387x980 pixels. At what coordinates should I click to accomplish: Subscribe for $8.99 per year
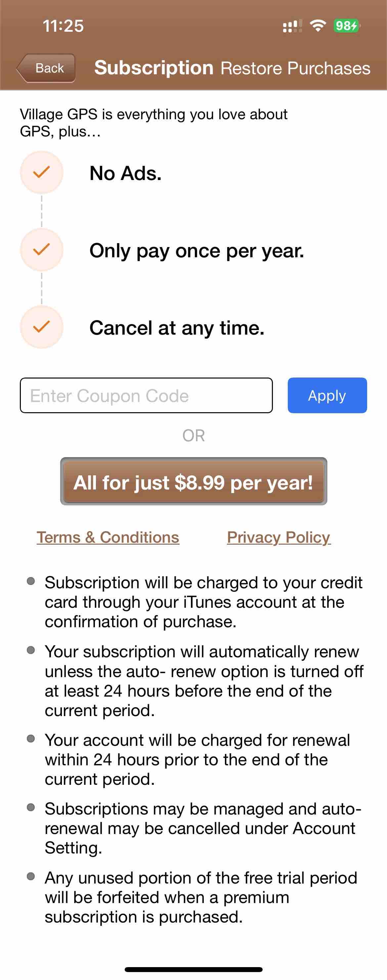pos(193,481)
